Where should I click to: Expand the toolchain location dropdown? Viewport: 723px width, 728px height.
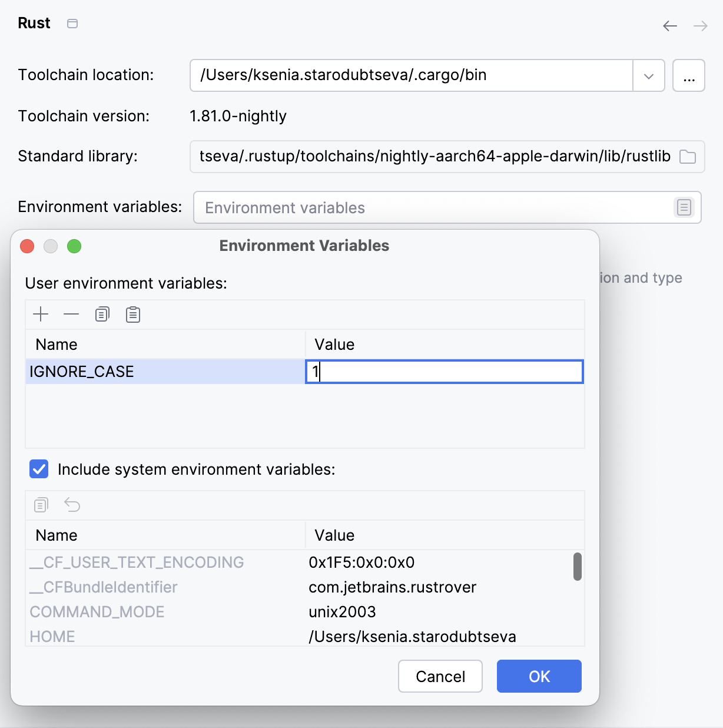[x=649, y=75]
